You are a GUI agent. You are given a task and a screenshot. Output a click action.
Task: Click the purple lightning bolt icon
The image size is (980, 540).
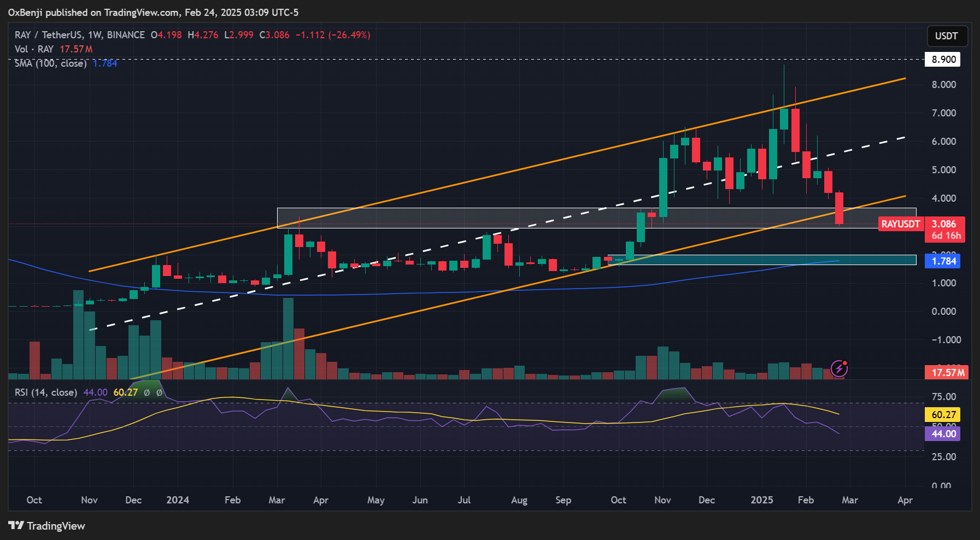(839, 369)
